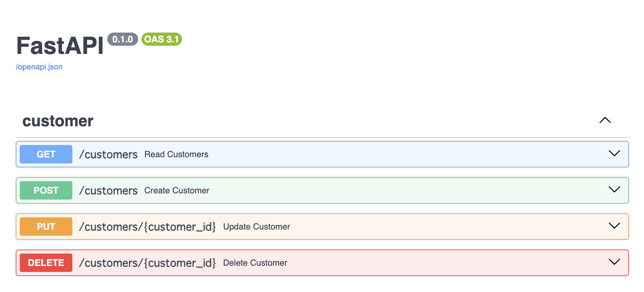Click the OAS 3.1 badge

pyautogui.click(x=161, y=39)
